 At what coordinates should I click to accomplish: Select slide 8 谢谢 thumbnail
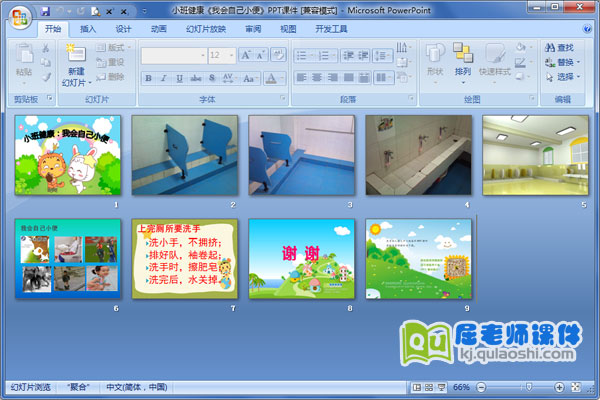pos(302,259)
